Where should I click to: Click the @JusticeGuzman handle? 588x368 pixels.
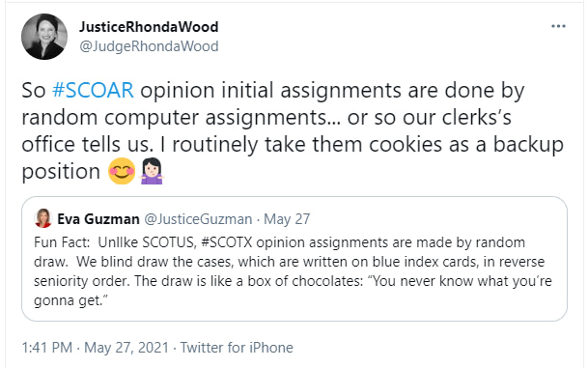point(198,219)
